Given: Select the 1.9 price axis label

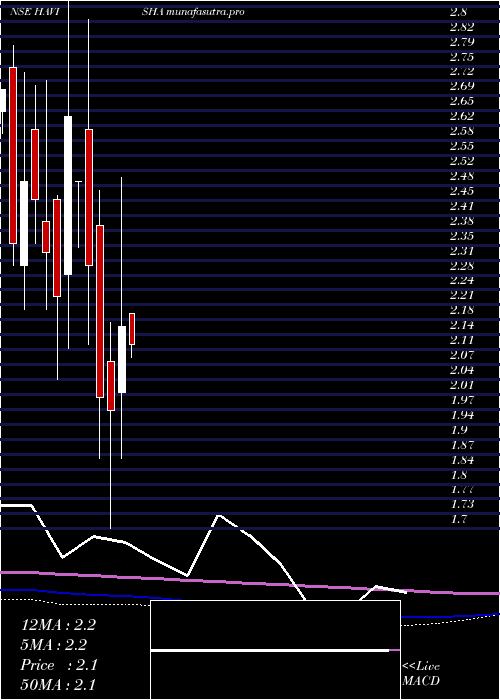Looking at the screenshot, I should pos(458,430).
